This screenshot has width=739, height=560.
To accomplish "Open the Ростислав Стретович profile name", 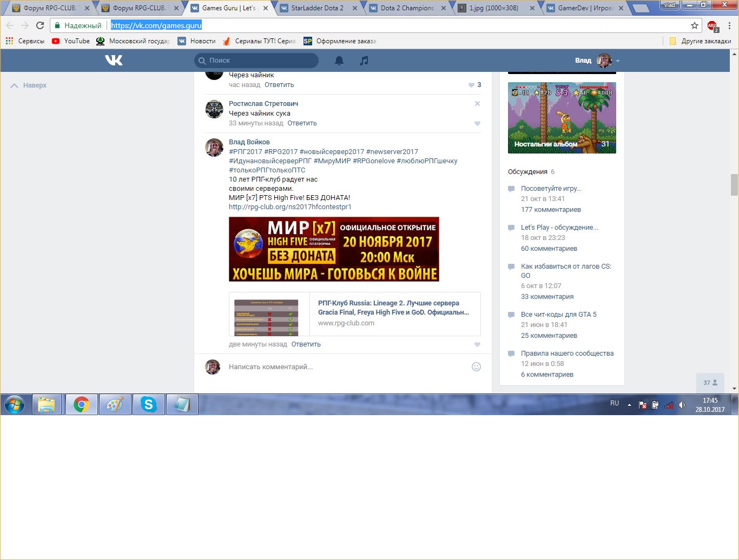I will [263, 104].
